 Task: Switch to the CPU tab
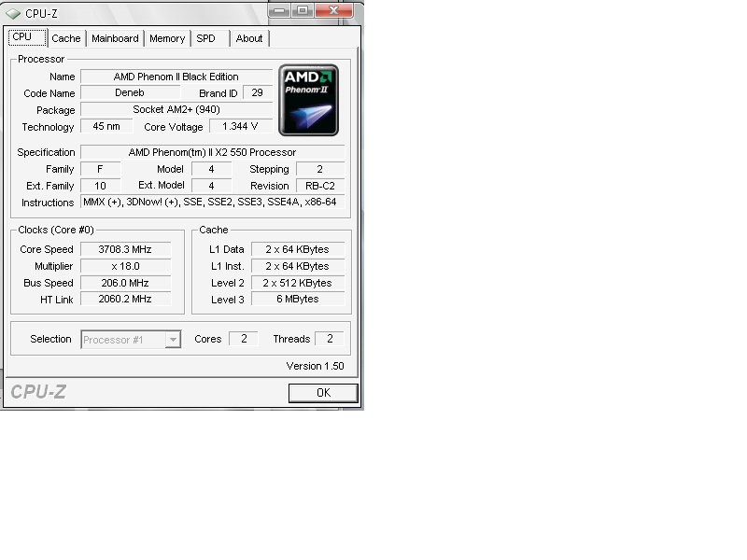[27, 37]
